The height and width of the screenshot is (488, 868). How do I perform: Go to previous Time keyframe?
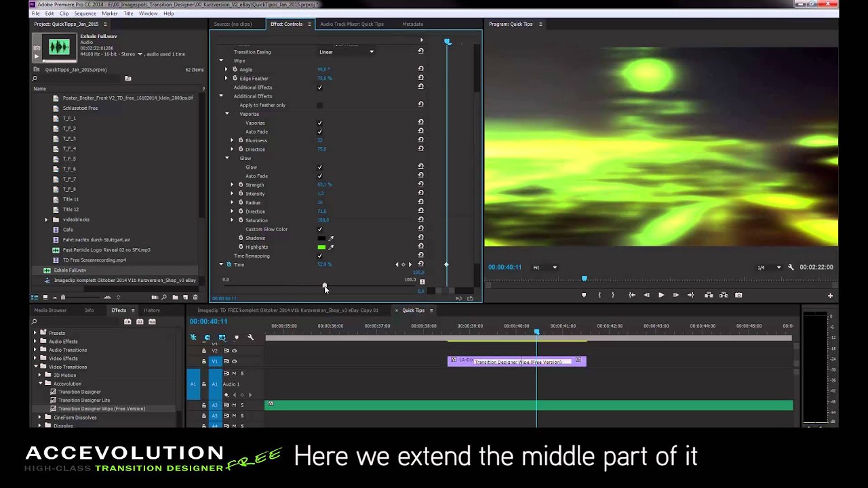click(397, 264)
